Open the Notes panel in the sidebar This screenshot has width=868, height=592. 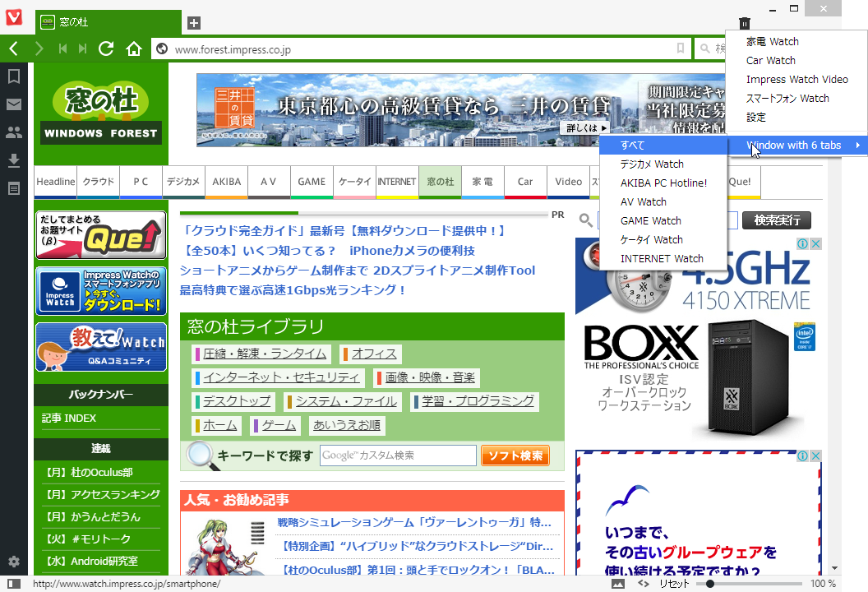[13, 187]
